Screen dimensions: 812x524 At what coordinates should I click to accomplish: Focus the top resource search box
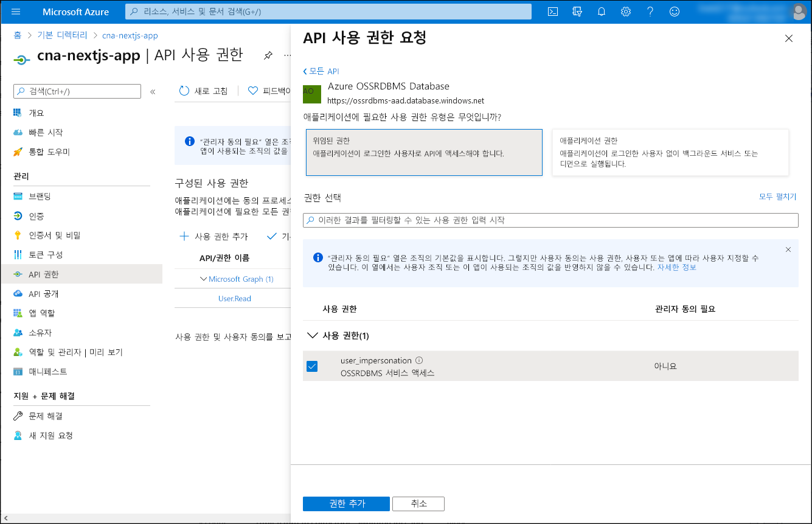pyautogui.click(x=328, y=12)
